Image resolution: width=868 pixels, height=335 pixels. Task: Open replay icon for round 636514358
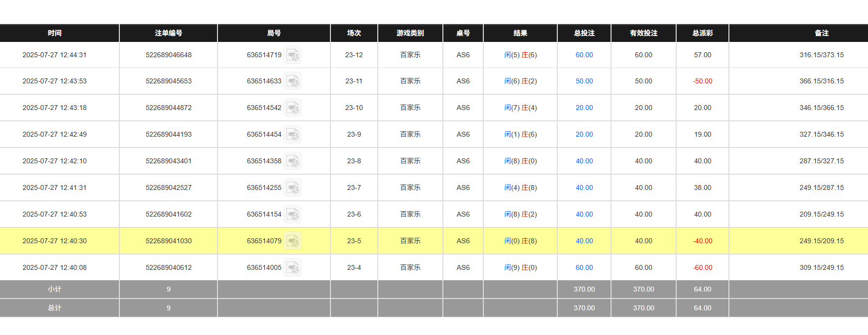pos(292,161)
